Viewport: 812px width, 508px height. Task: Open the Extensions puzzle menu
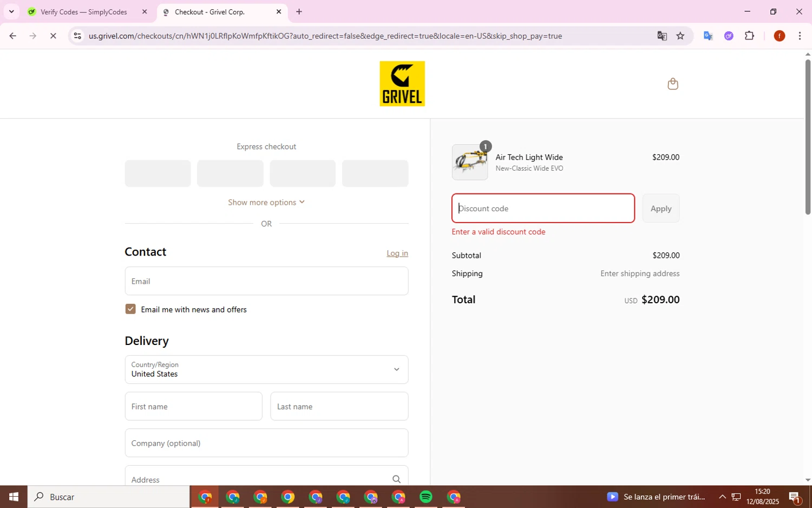[749, 36]
